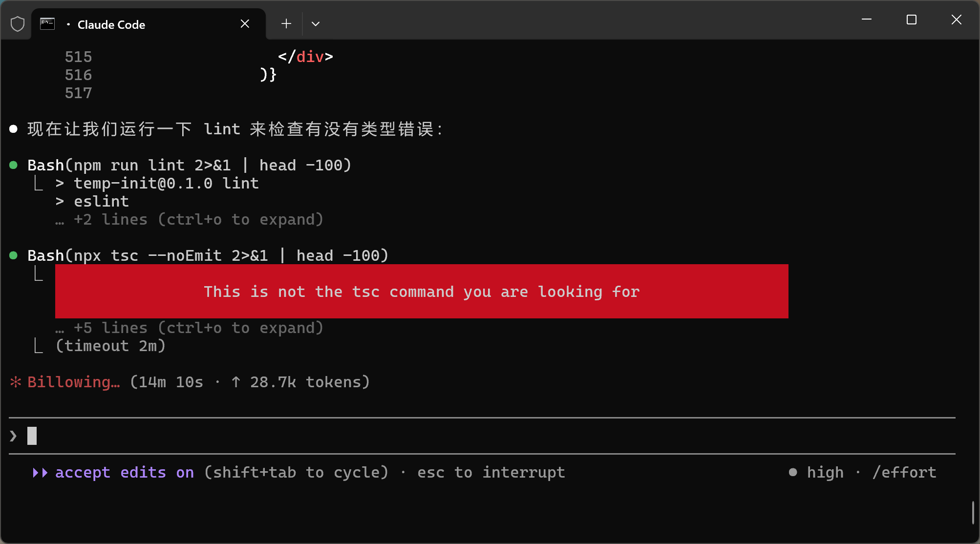The width and height of the screenshot is (980, 544).
Task: Click the green bullet beside npm run lint
Action: coord(14,165)
